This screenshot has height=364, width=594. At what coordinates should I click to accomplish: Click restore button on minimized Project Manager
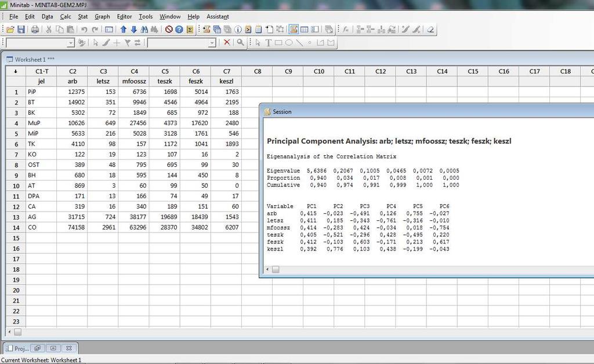pyautogui.click(x=37, y=348)
